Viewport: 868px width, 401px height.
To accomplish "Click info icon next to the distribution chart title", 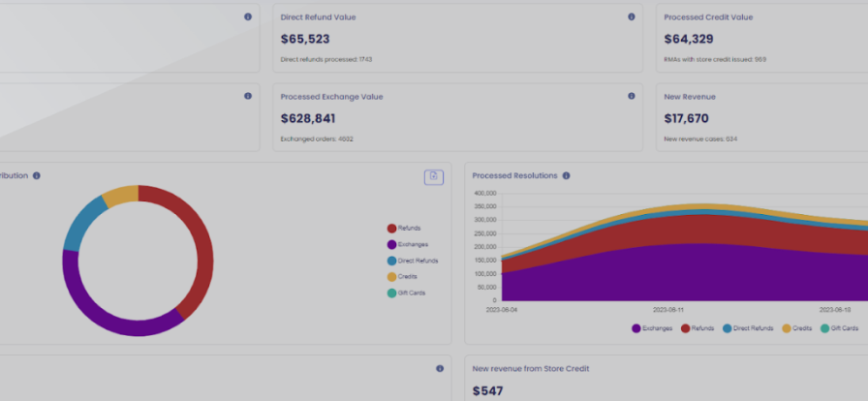I will pos(36,175).
